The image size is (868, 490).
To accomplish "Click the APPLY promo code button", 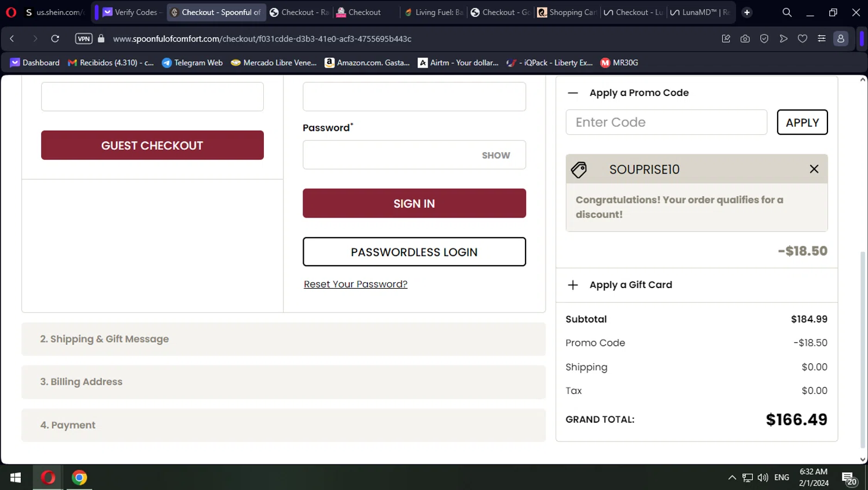I will tap(802, 122).
